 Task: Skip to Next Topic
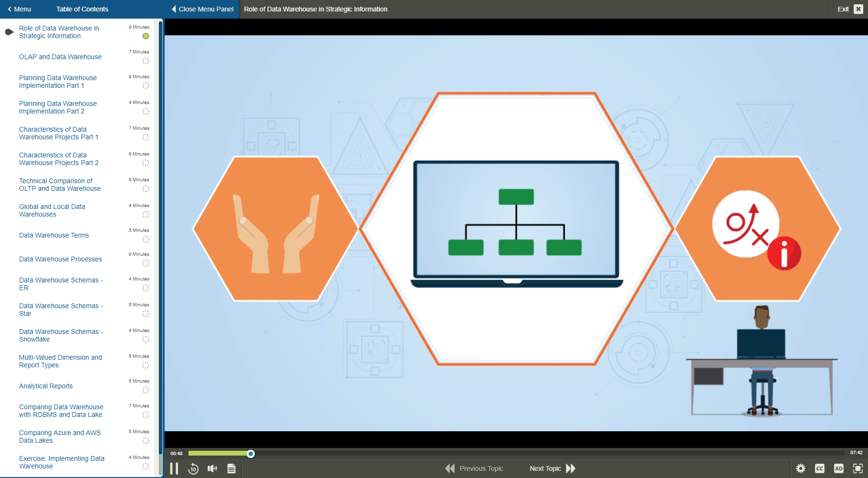[552, 468]
